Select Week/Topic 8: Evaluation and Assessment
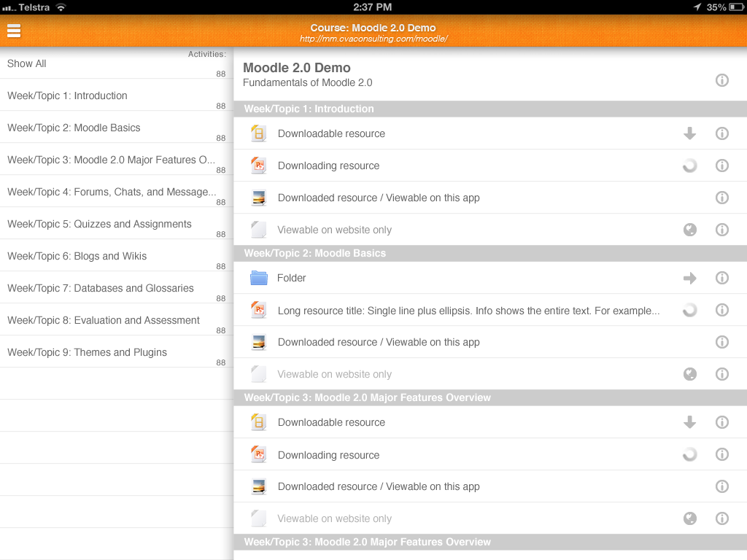 (x=116, y=320)
